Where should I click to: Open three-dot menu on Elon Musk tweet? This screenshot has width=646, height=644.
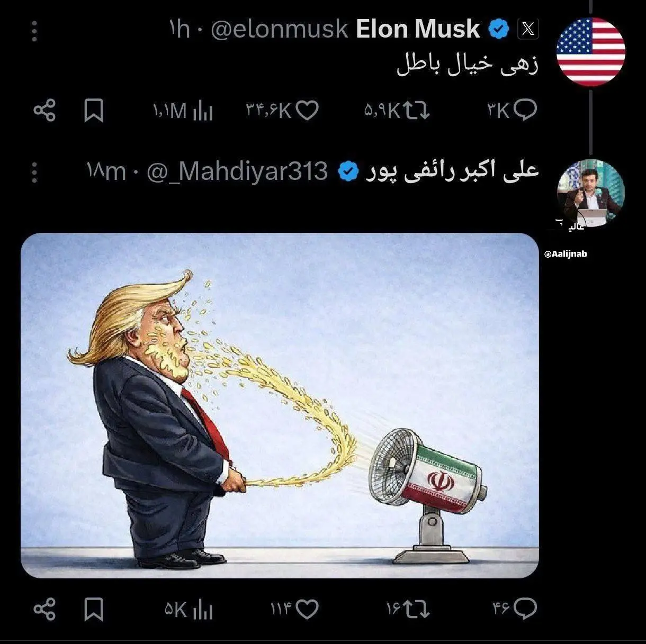(x=34, y=31)
